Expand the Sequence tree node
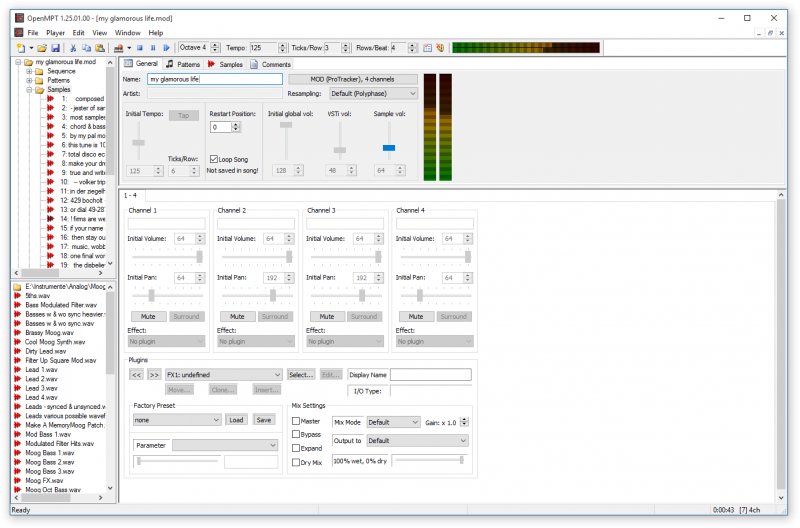Screen dimensions: 800x528 click(30, 71)
